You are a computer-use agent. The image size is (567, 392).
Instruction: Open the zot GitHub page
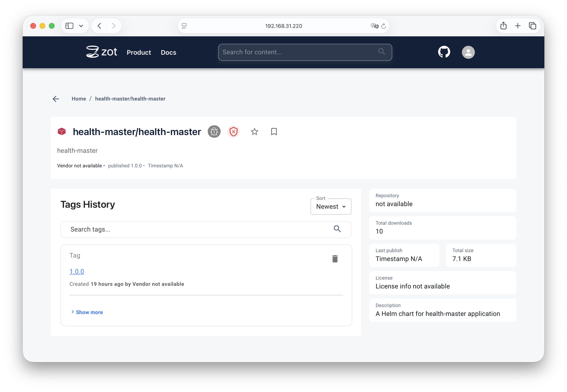(444, 52)
